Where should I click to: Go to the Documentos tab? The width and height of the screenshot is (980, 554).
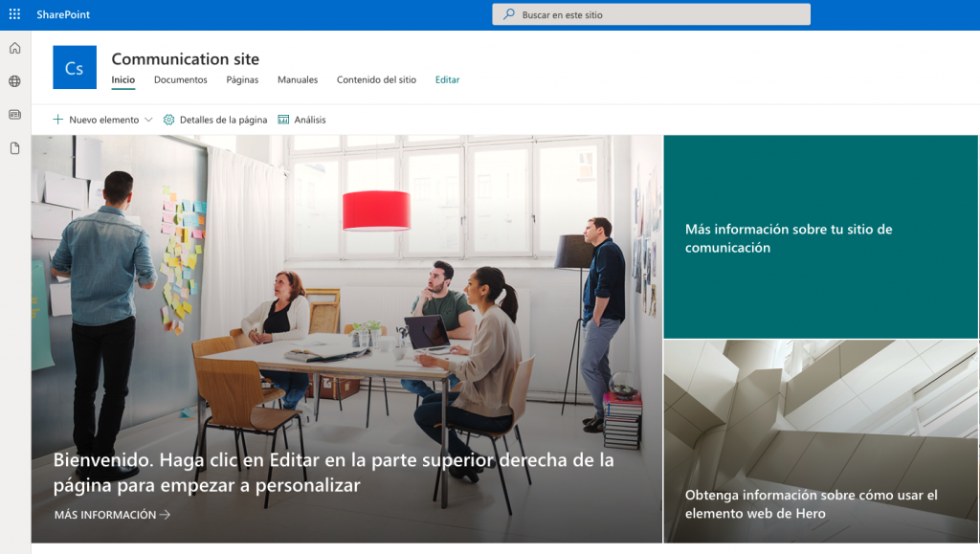tap(181, 80)
